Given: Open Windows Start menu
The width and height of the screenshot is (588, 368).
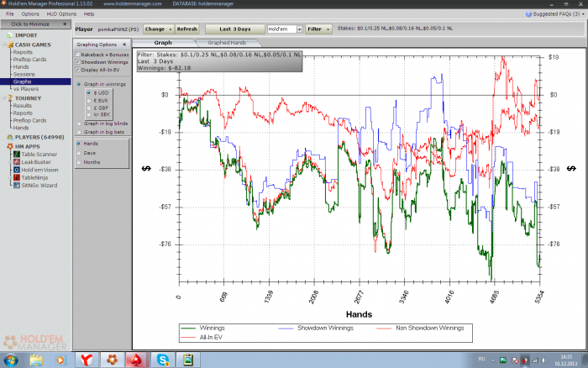Looking at the screenshot, I should [x=10, y=360].
